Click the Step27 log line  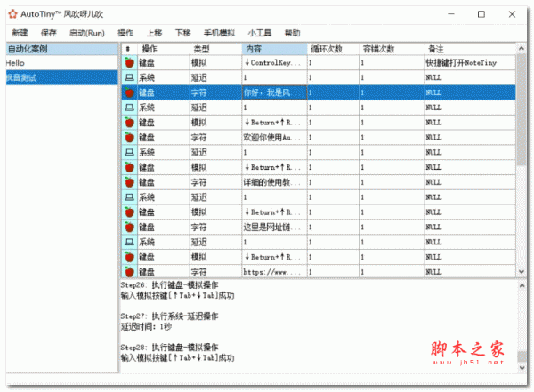point(169,316)
